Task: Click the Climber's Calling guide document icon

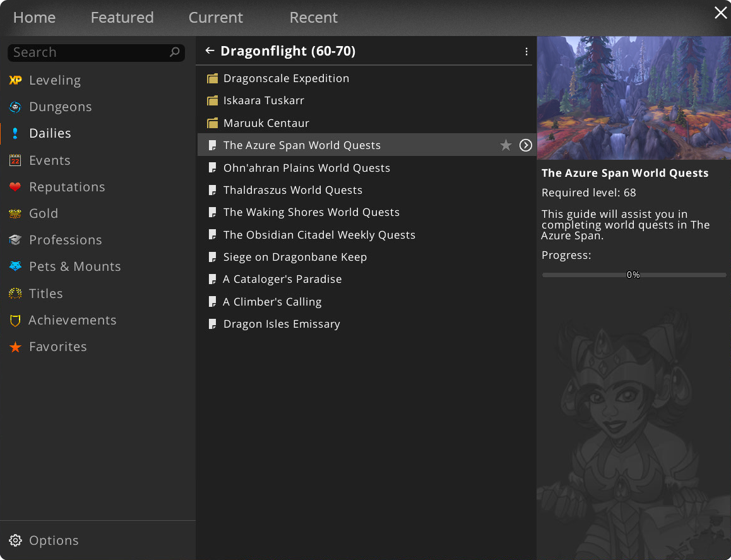Action: tap(213, 302)
